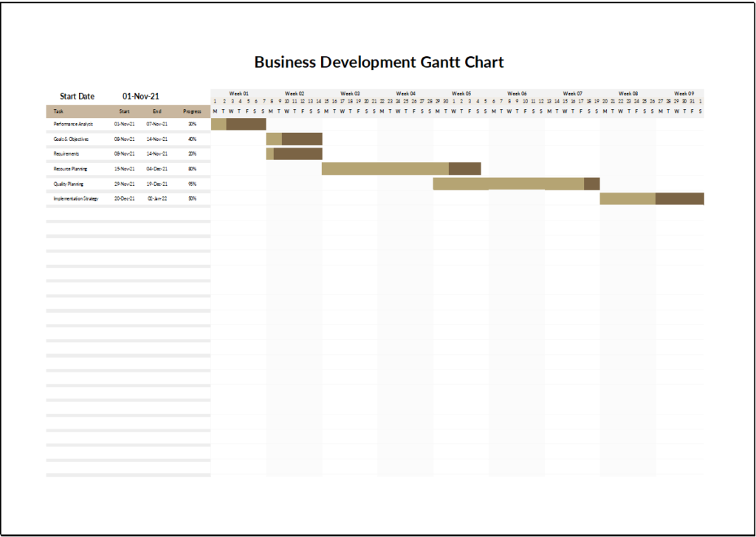This screenshot has height=537, width=756.
Task: Select the 'End' column header
Action: coord(158,111)
